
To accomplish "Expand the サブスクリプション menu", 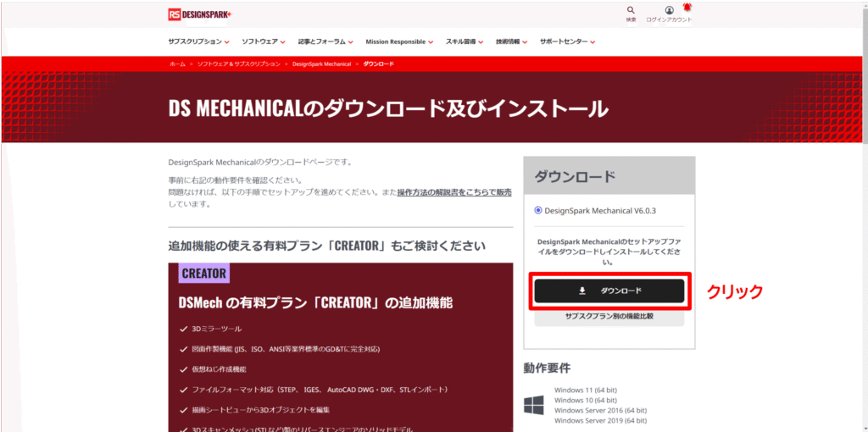I will [x=198, y=42].
